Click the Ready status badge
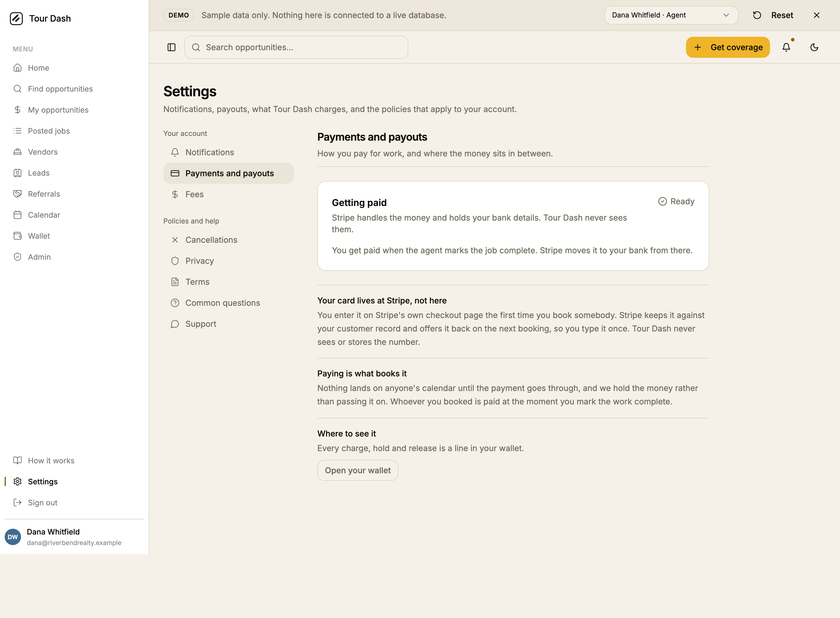840x618 pixels. 676,201
